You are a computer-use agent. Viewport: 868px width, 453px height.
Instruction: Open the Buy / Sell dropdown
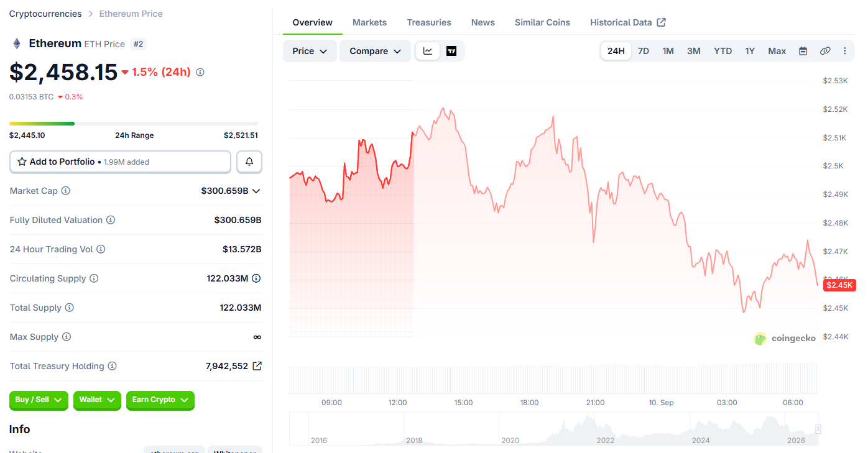tap(39, 400)
